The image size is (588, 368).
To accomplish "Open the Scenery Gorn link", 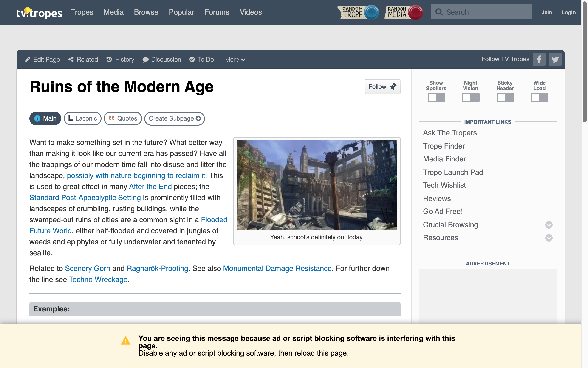I will click(88, 268).
